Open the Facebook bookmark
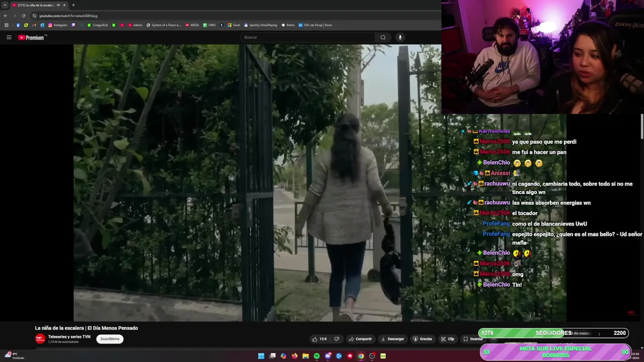644x362 pixels. 18,25
